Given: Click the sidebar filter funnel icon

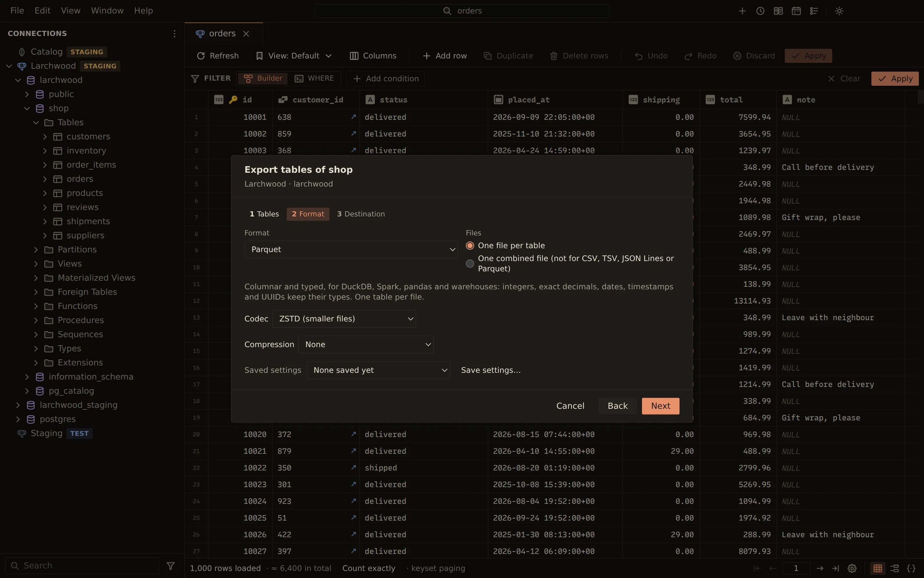Looking at the screenshot, I should coord(171,565).
